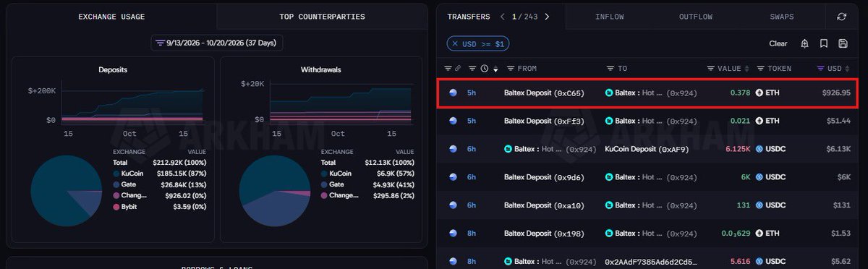Image resolution: width=868 pixels, height=269 pixels.
Task: Remove the USD >= $1 filter chip
Action: (455, 44)
